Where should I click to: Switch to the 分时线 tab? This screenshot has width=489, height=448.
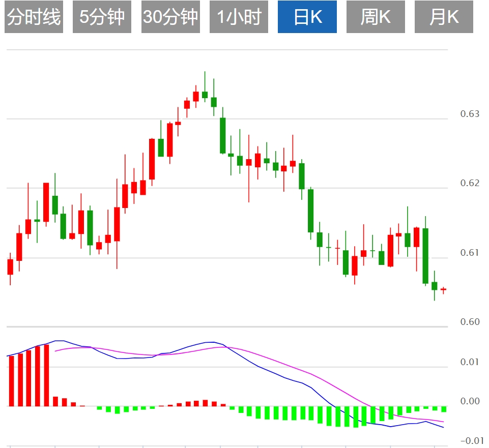point(34,17)
